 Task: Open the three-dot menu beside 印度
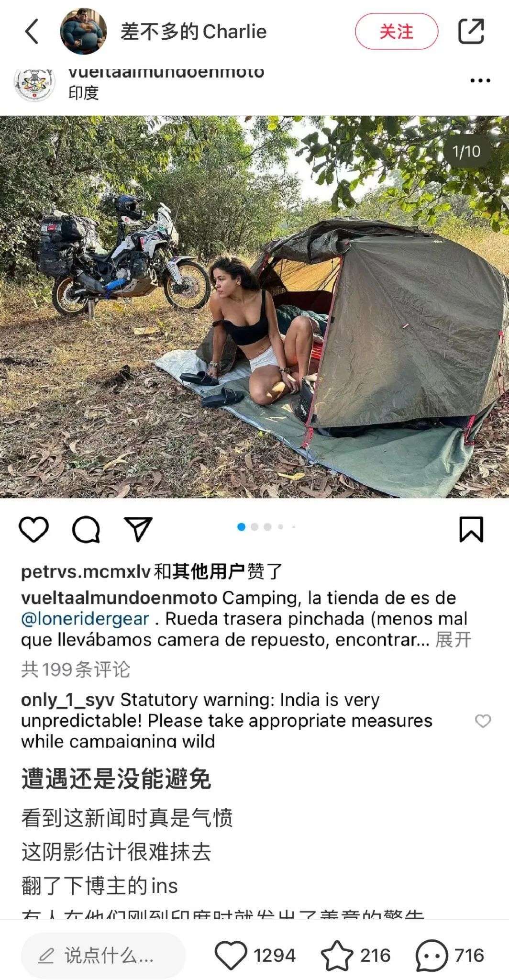pos(480,81)
